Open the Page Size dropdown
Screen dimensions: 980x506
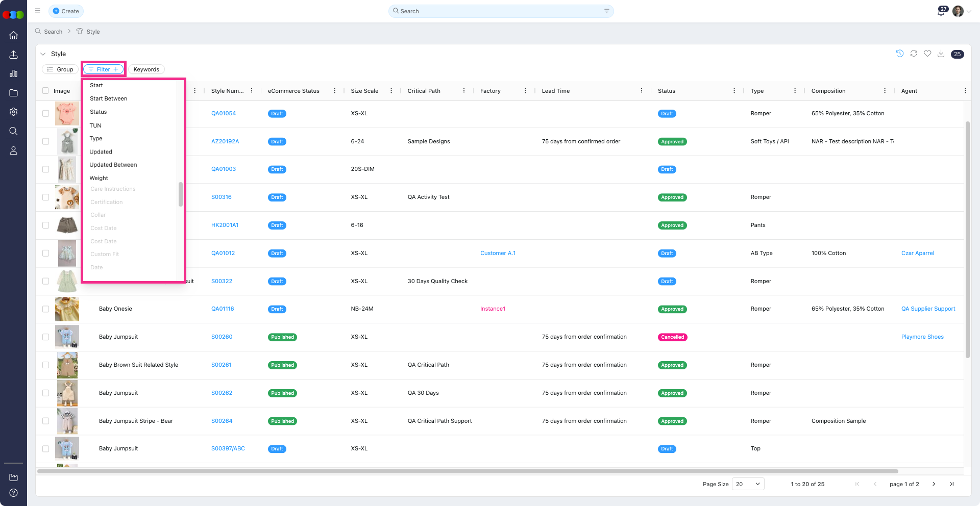click(x=748, y=484)
